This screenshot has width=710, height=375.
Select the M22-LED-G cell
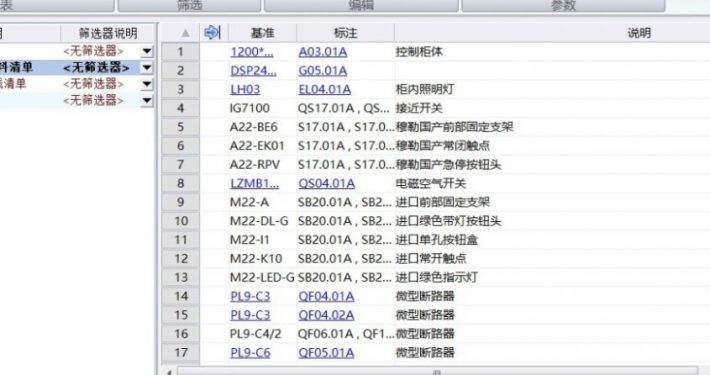(x=262, y=277)
